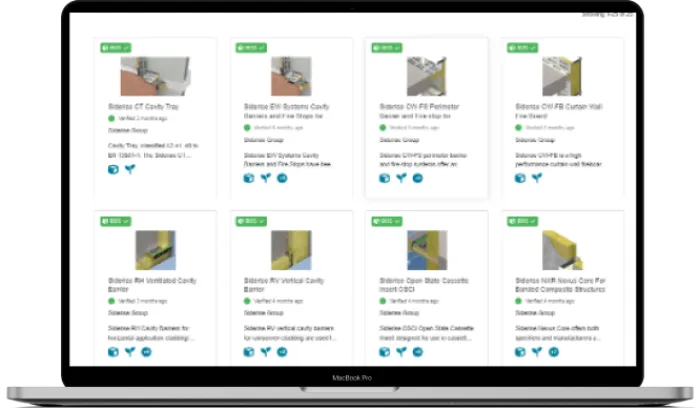
Task: Click Siderise Group under CW-FB Curtain Wall
Action: [535, 140]
